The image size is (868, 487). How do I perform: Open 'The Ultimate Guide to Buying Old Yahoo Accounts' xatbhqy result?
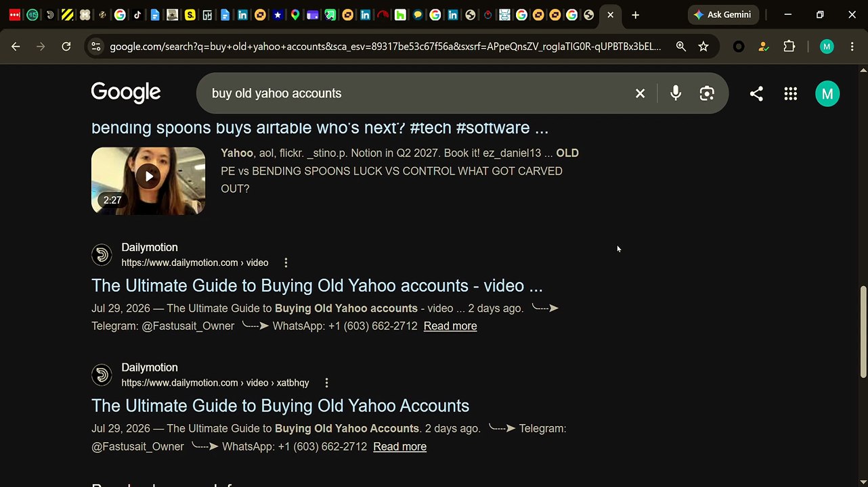pyautogui.click(x=280, y=406)
